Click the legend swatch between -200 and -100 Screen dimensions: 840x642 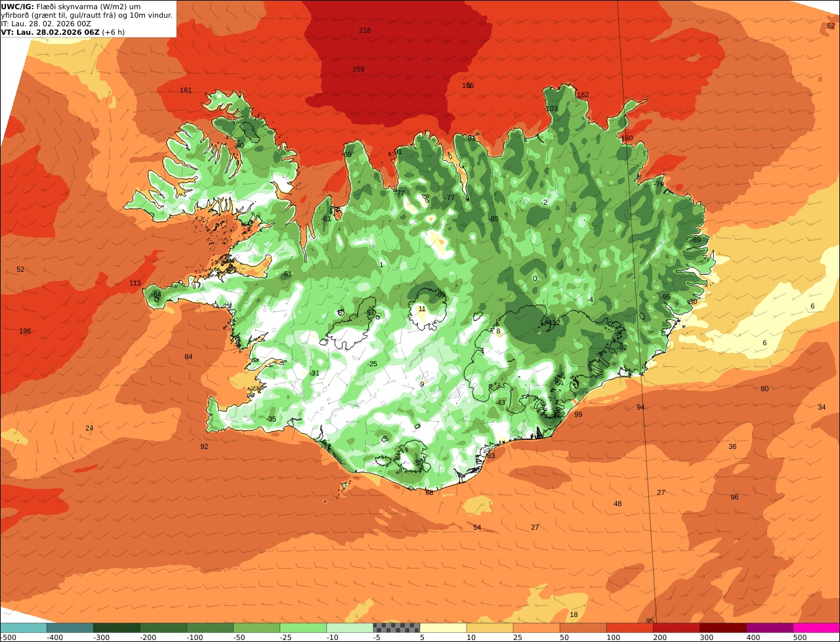(163, 628)
